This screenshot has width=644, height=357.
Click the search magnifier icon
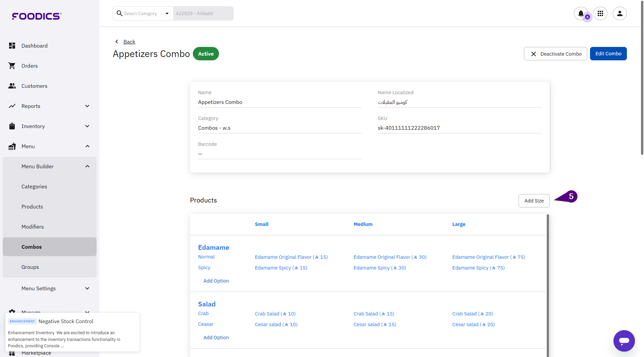119,13
